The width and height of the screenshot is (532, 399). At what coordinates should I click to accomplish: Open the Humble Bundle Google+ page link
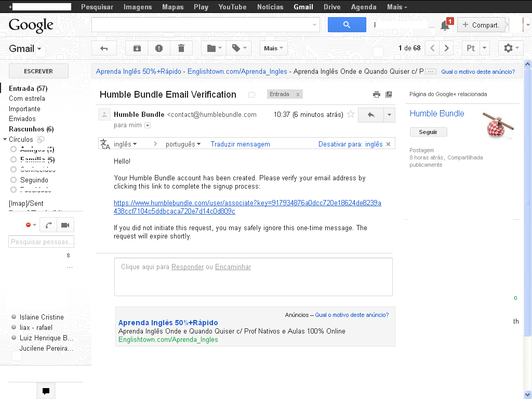pos(436,114)
